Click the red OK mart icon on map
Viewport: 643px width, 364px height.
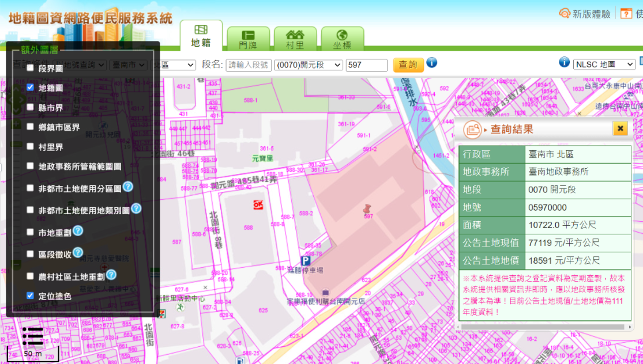(258, 204)
